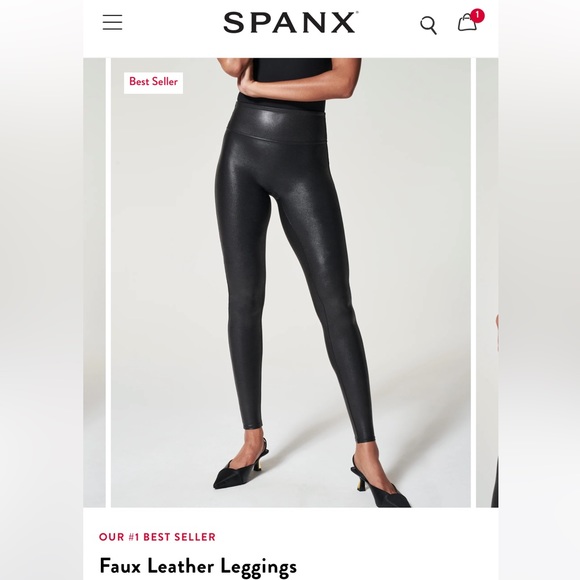Open the shopping bag icon
Viewport: 580px width, 580px height.
coord(467,23)
